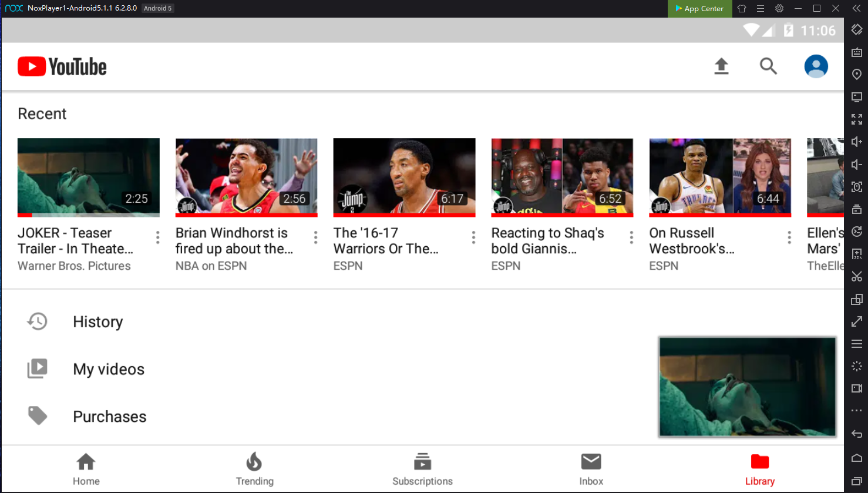Open the account profile avatar

click(816, 66)
